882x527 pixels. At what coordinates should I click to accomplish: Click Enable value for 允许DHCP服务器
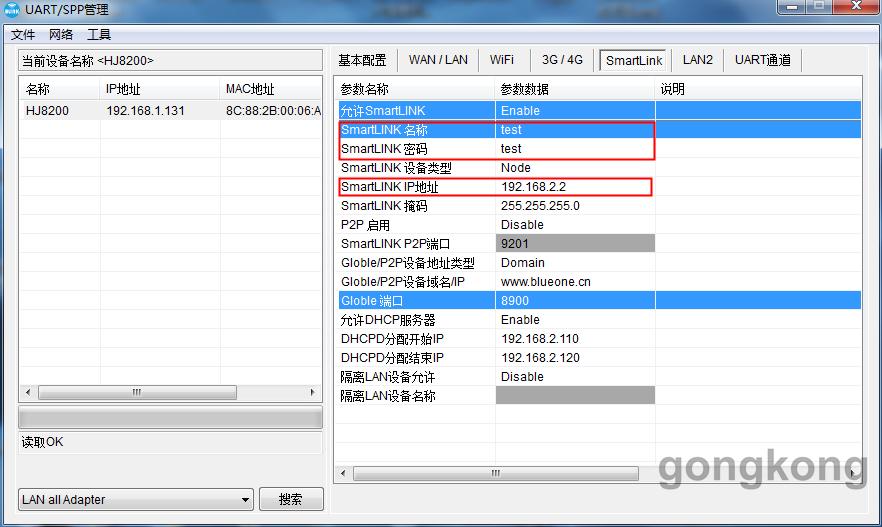pos(520,320)
